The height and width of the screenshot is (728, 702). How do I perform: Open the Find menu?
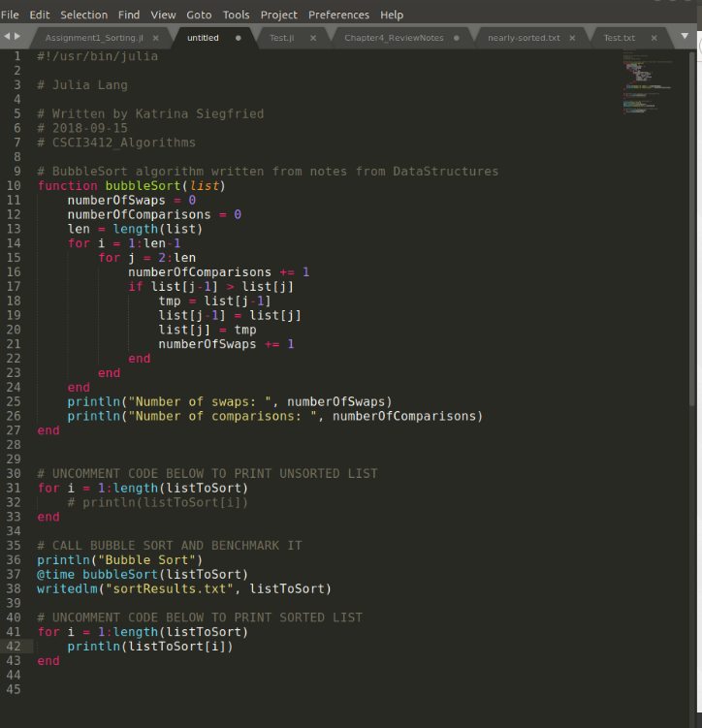point(129,15)
